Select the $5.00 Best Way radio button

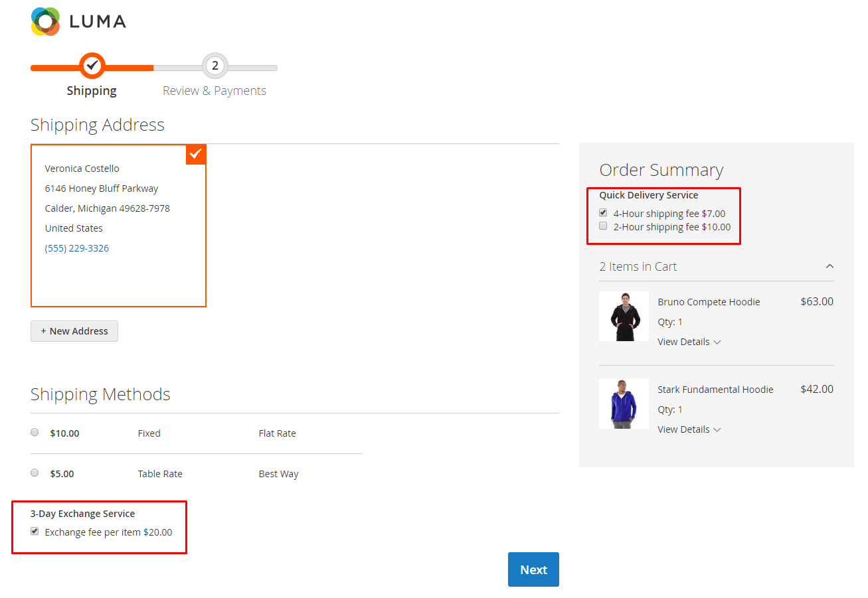[35, 473]
